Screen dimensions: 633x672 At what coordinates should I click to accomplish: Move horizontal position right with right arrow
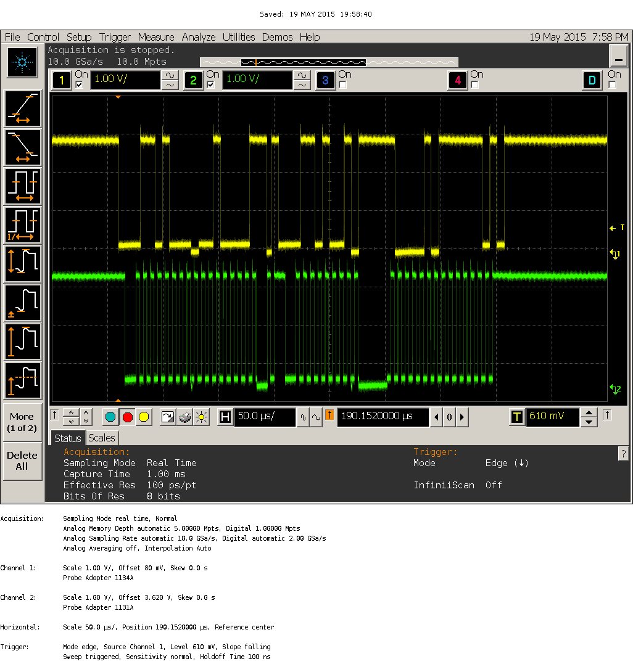pyautogui.click(x=462, y=417)
